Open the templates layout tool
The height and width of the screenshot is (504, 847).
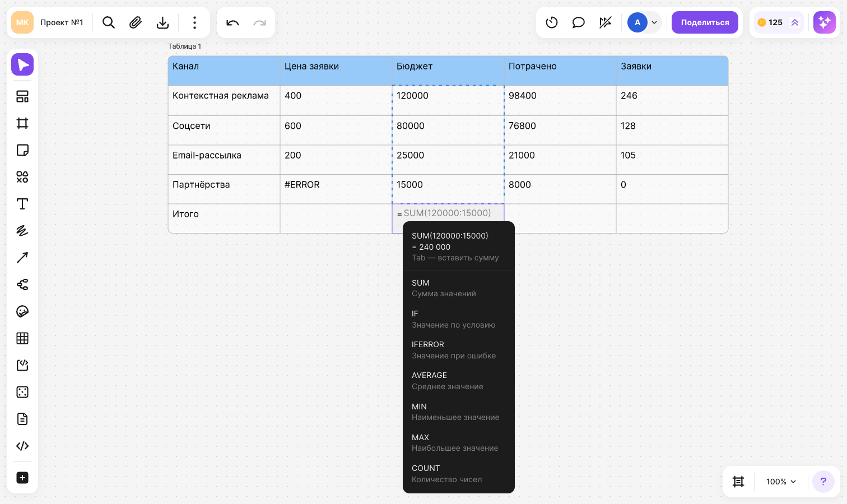click(22, 96)
